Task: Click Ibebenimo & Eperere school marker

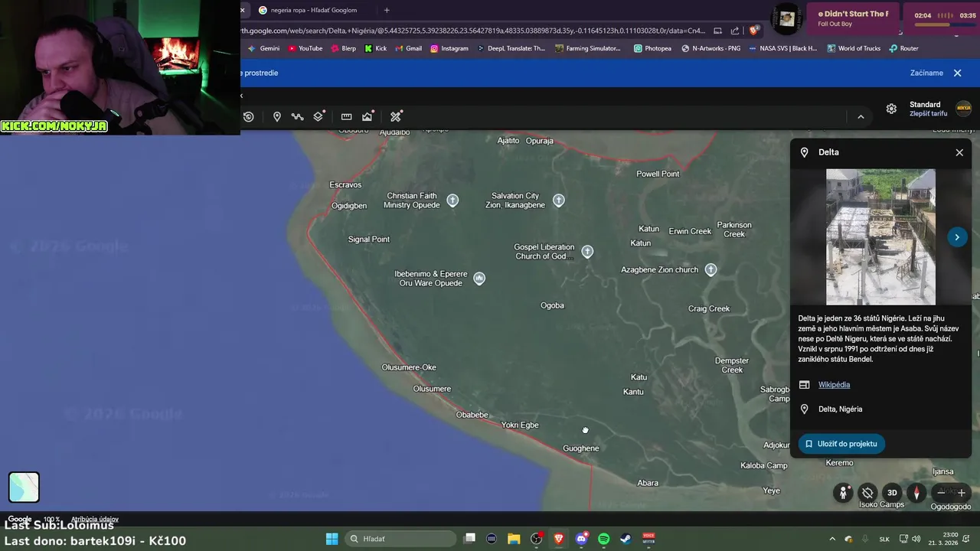Action: point(479,279)
